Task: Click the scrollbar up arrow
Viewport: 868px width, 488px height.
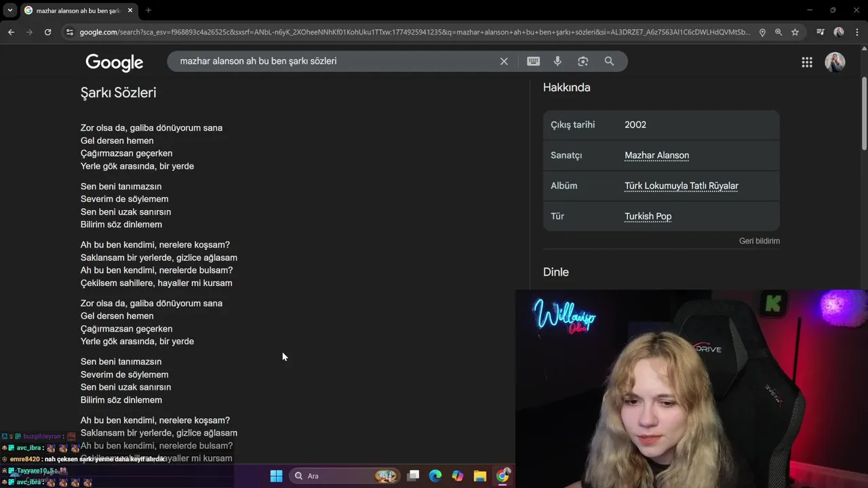Action: pyautogui.click(x=864, y=49)
